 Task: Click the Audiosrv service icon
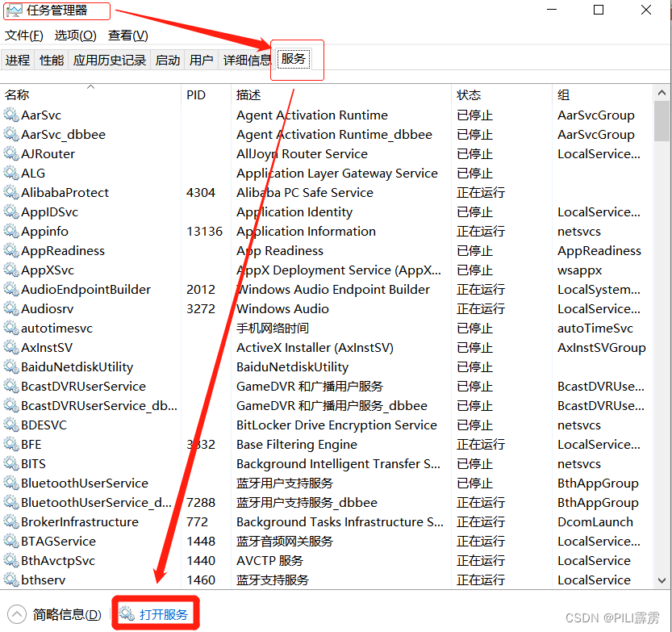pyautogui.click(x=11, y=308)
